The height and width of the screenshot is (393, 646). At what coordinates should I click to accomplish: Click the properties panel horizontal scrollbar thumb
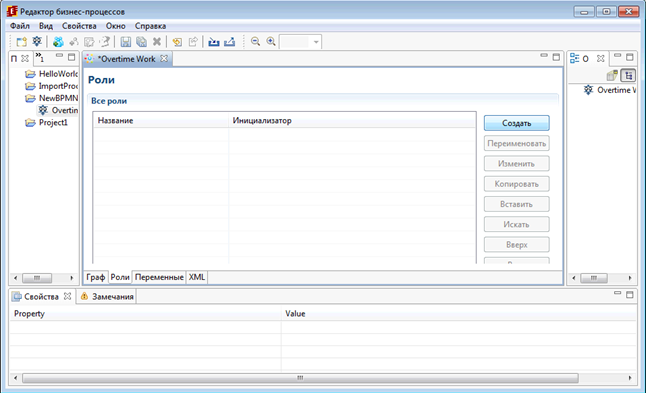(300, 378)
